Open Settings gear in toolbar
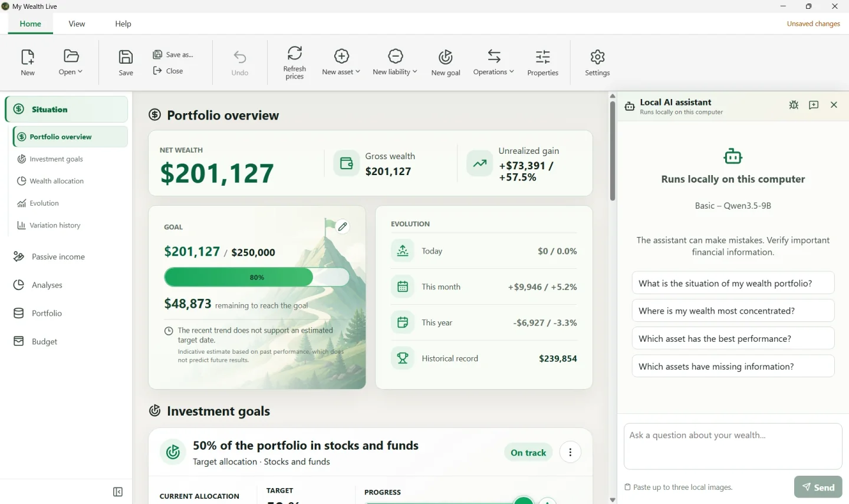Viewport: 849px width, 504px height. pyautogui.click(x=597, y=62)
